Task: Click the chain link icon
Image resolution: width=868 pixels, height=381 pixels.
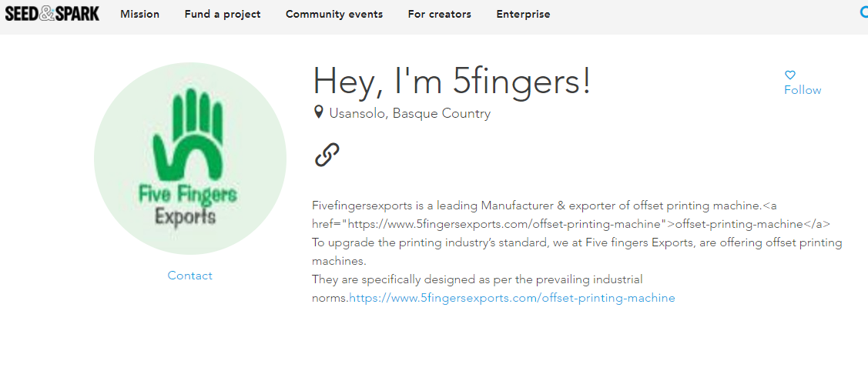Action: coord(327,155)
